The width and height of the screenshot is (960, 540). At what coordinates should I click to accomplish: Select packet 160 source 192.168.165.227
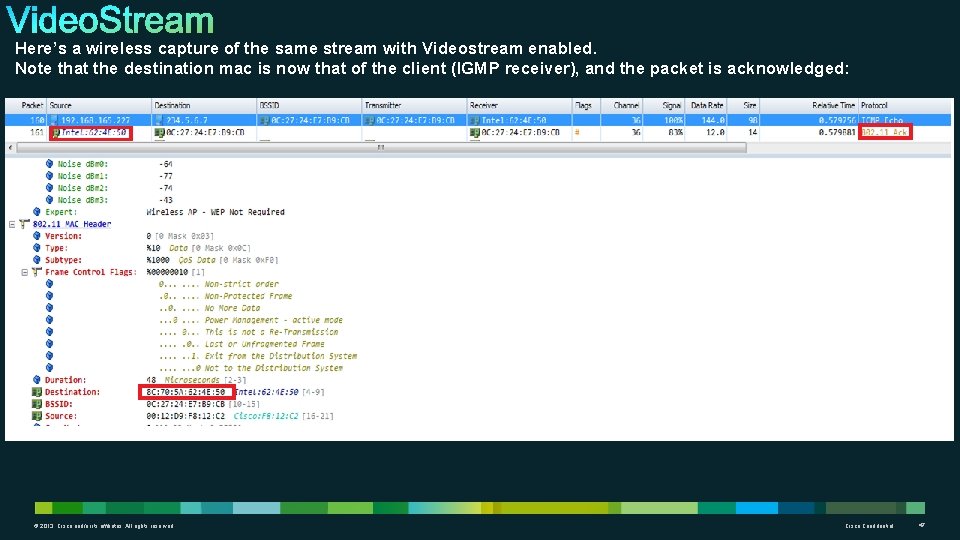(96, 120)
